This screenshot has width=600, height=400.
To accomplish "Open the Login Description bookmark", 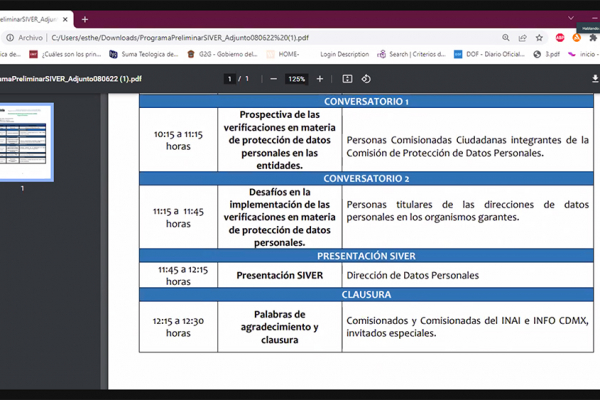I will tap(344, 54).
